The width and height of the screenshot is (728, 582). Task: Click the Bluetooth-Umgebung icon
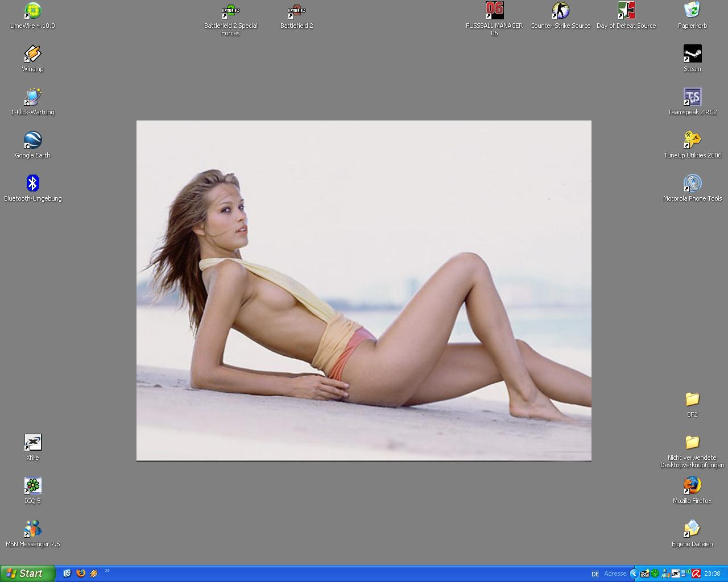pos(32,184)
